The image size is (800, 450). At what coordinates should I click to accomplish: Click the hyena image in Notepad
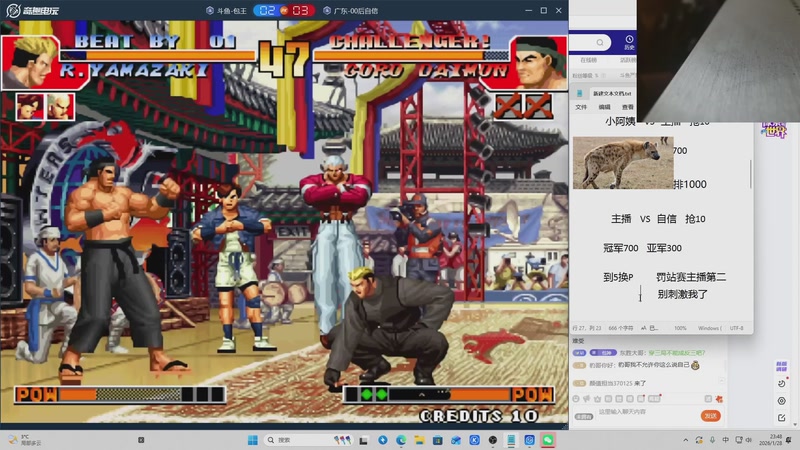(623, 163)
